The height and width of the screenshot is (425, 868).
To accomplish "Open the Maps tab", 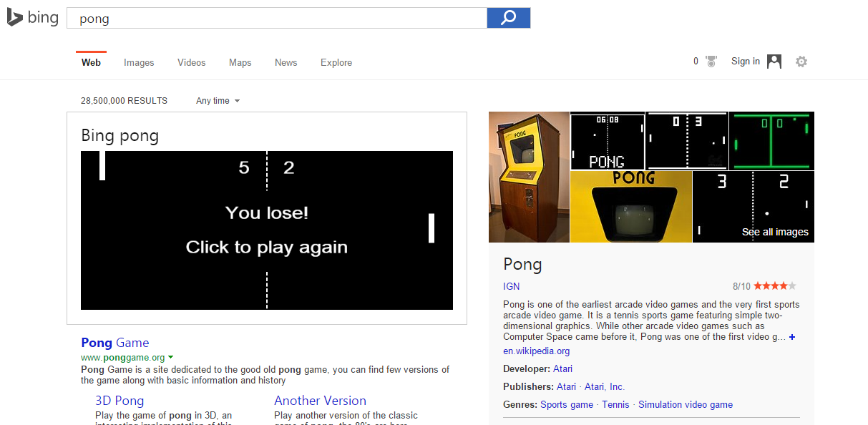I will (x=240, y=63).
